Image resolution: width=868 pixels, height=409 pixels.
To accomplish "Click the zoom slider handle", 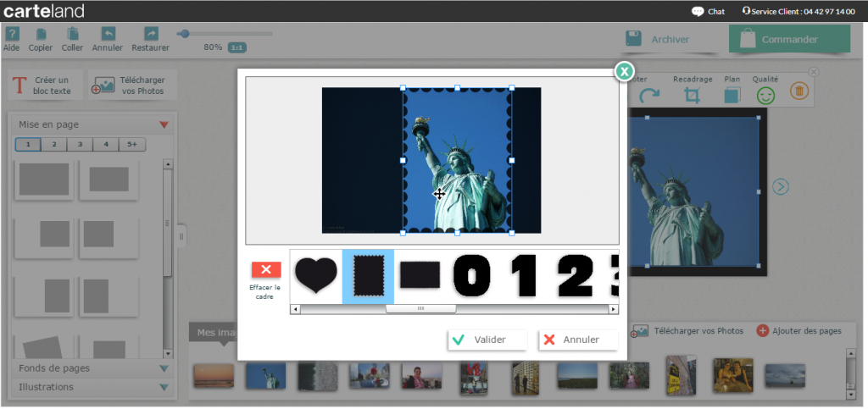I will pos(184,34).
